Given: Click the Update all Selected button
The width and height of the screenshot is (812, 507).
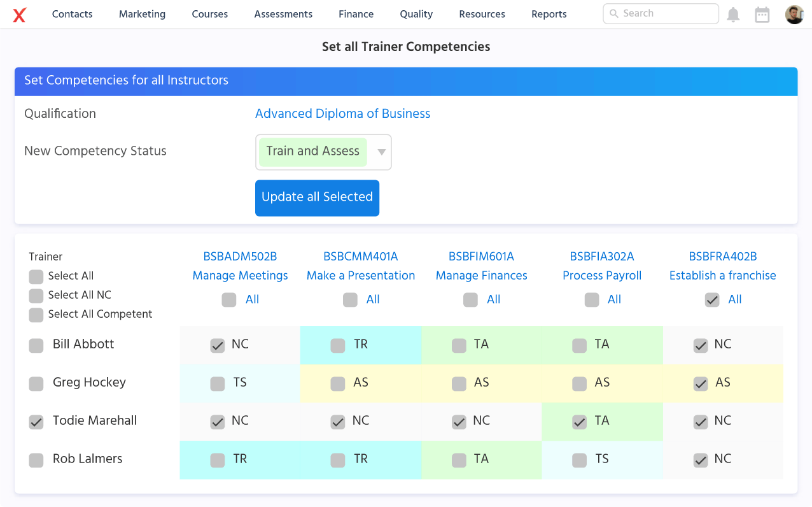Looking at the screenshot, I should point(317,197).
